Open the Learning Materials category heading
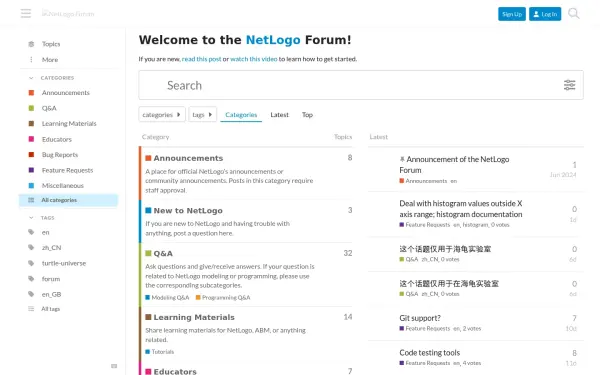The image size is (600, 375). [x=194, y=317]
